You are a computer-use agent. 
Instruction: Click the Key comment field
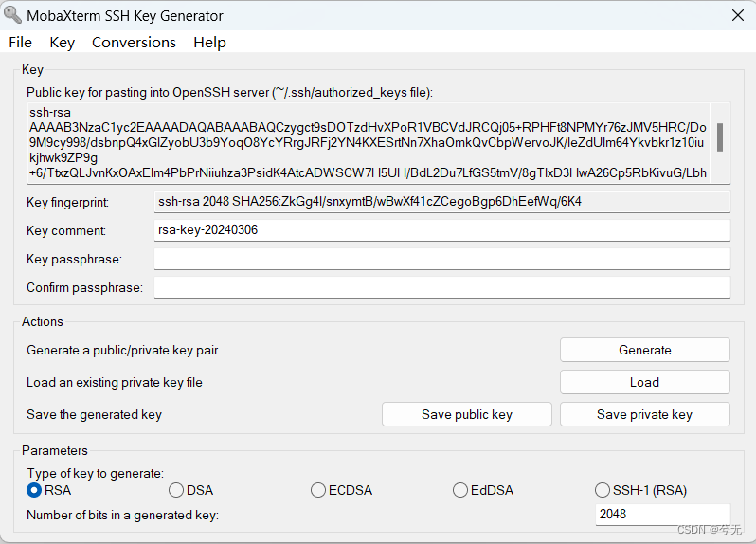[442, 230]
